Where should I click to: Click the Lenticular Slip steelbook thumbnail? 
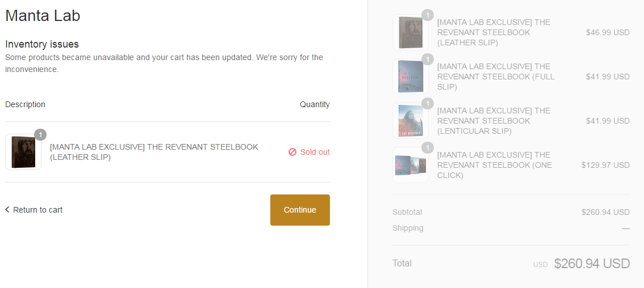pyautogui.click(x=410, y=121)
